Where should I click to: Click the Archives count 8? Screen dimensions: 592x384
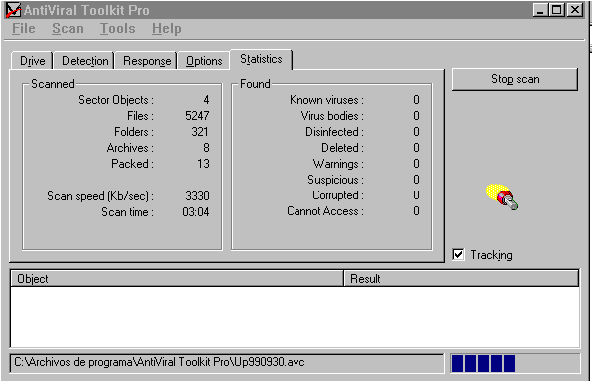(x=206, y=148)
